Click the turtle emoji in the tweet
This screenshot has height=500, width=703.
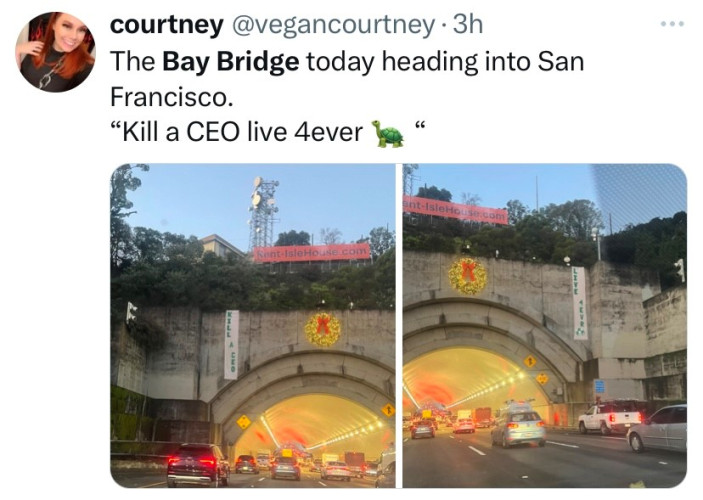tap(387, 134)
